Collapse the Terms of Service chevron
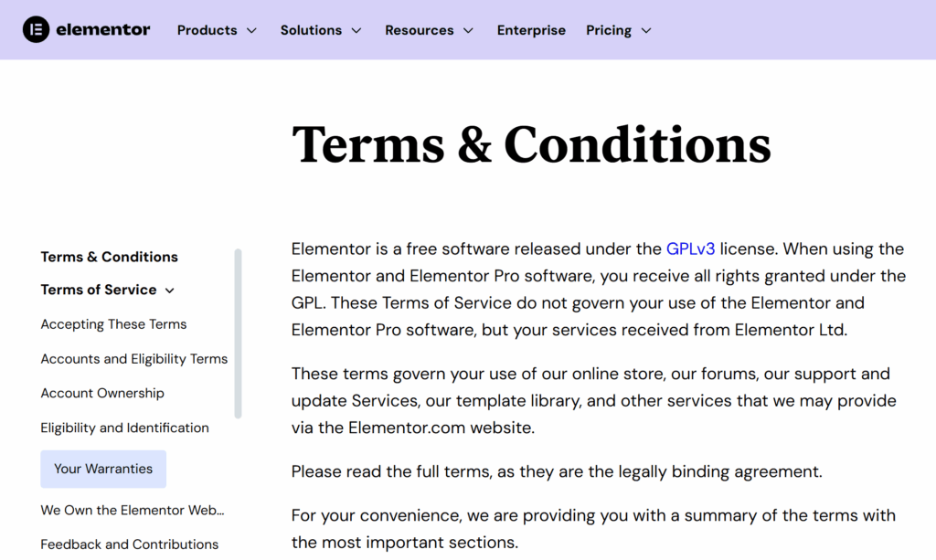Viewport: 936px width, 560px height. coord(169,291)
